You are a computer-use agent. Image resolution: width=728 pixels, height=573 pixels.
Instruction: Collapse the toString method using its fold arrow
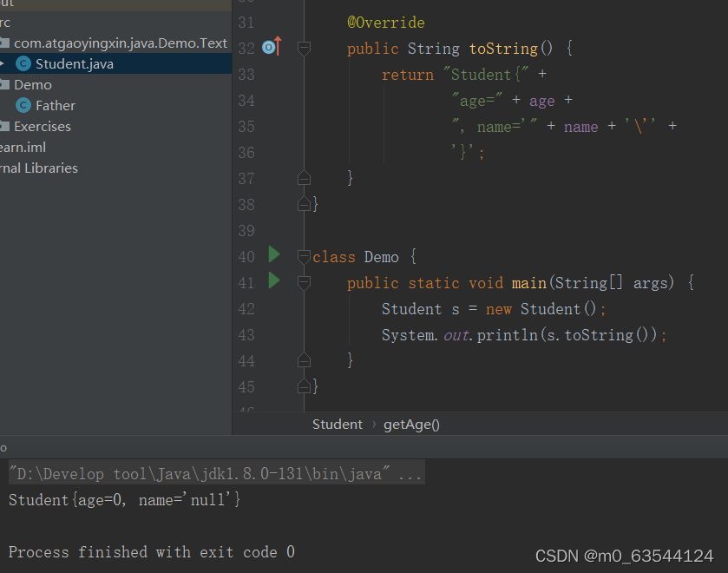pyautogui.click(x=304, y=49)
